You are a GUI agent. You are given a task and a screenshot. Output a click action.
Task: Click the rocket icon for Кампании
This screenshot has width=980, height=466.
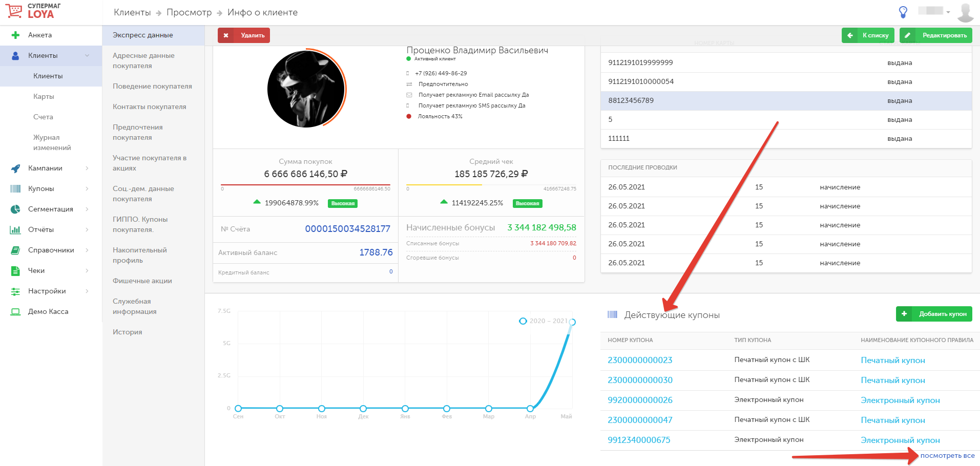pos(16,168)
